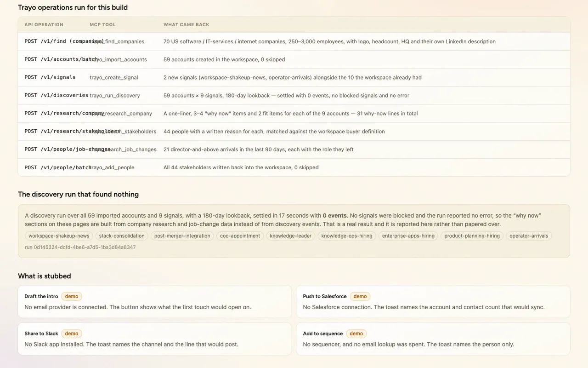
Task: Select the stack-consolidation signal tag
Action: tap(122, 236)
